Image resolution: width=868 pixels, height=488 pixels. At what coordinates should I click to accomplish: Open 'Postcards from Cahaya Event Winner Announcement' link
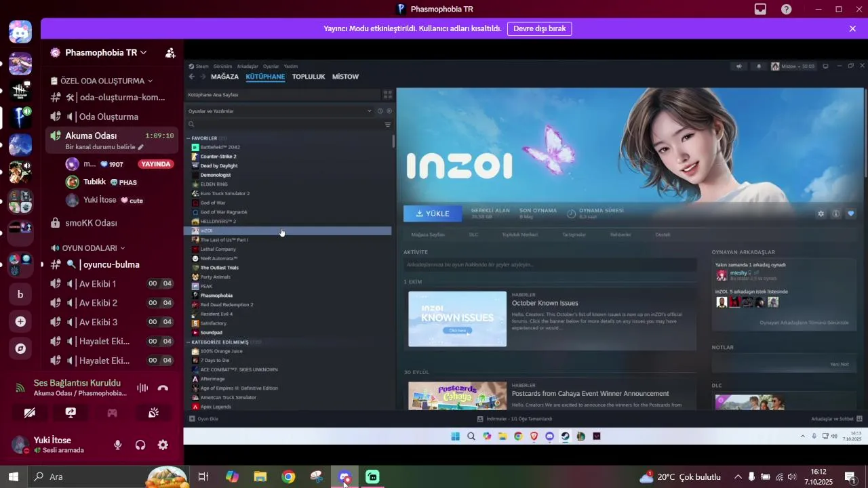point(590,393)
